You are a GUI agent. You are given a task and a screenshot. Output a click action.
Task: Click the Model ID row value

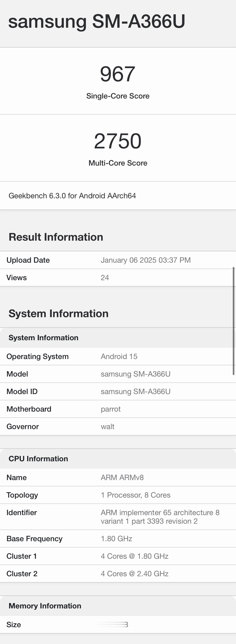pyautogui.click(x=136, y=392)
